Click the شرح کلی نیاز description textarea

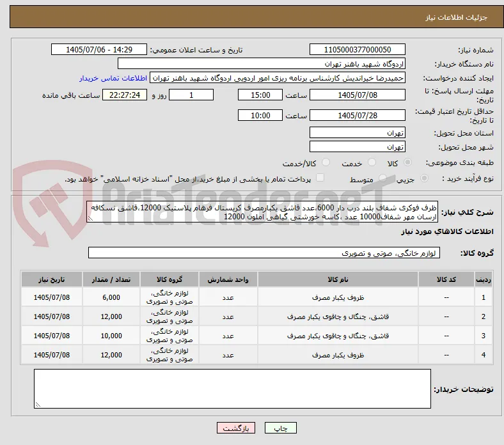pyautogui.click(x=262, y=212)
